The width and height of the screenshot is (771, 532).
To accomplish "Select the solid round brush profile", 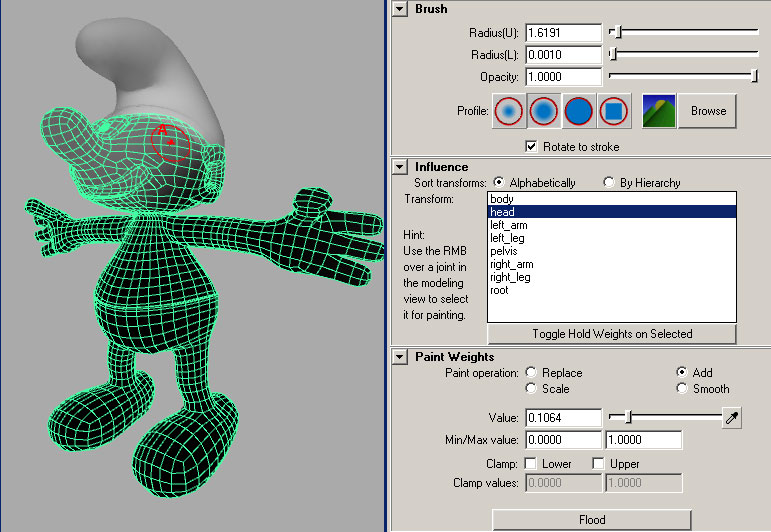I will pyautogui.click(x=578, y=111).
